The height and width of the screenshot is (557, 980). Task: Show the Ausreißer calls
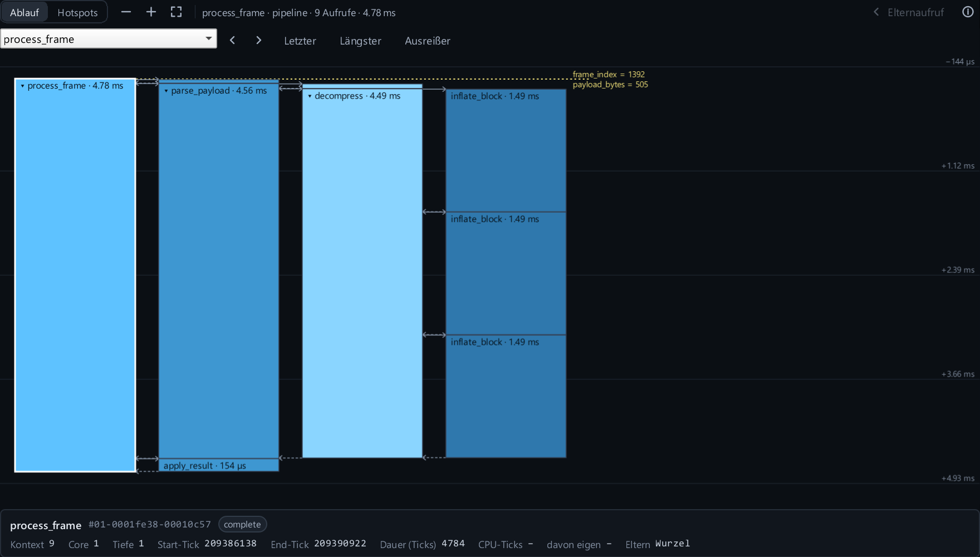tap(428, 41)
